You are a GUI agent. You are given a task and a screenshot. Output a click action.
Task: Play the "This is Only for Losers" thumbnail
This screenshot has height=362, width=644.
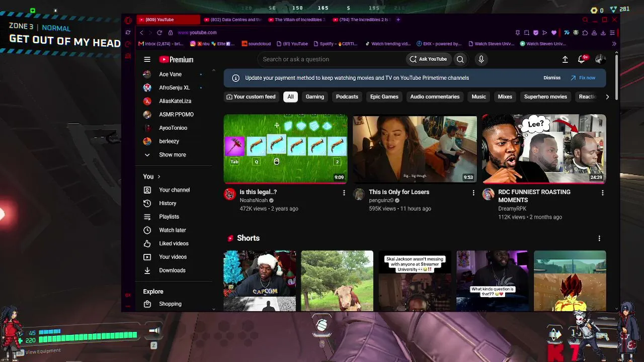coord(415,149)
